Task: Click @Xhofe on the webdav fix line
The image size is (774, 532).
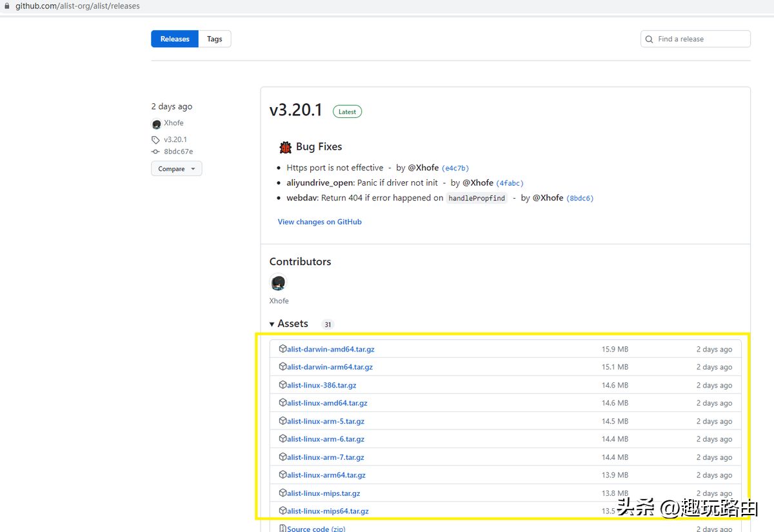Action: point(548,198)
